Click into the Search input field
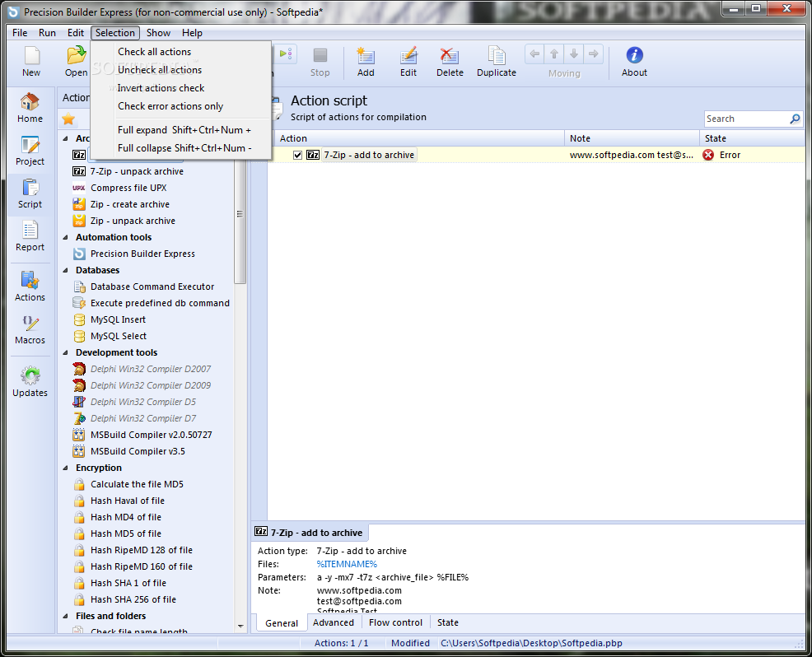Image resolution: width=812 pixels, height=657 pixels. 746,119
